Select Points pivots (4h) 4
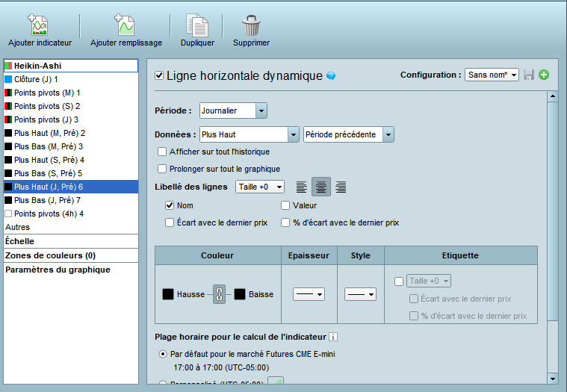This screenshot has height=392, width=567. pyautogui.click(x=71, y=214)
